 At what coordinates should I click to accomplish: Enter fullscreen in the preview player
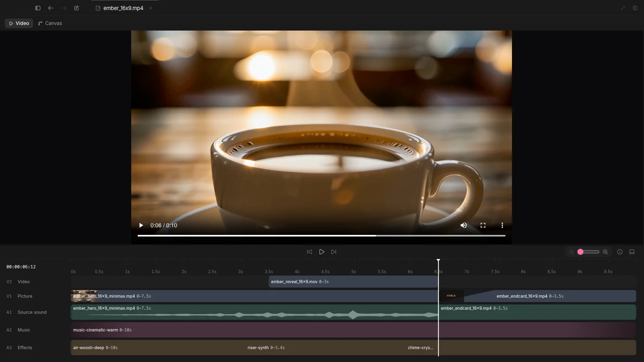click(x=483, y=225)
